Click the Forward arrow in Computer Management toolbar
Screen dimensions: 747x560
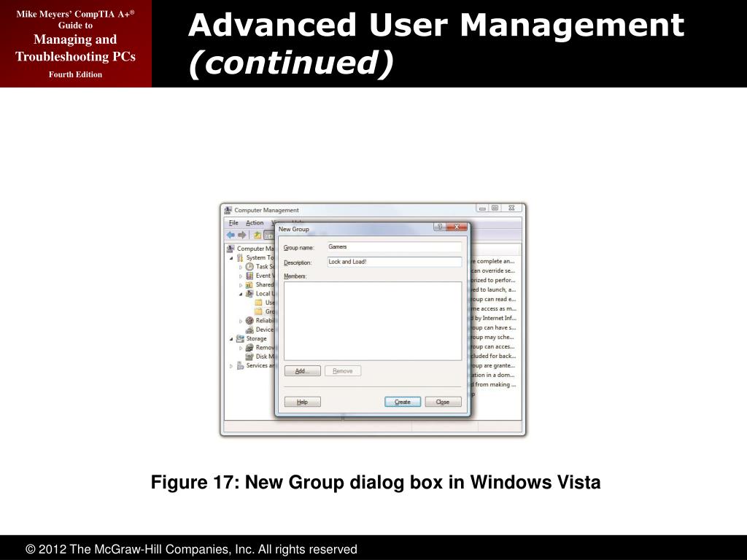coord(242,235)
